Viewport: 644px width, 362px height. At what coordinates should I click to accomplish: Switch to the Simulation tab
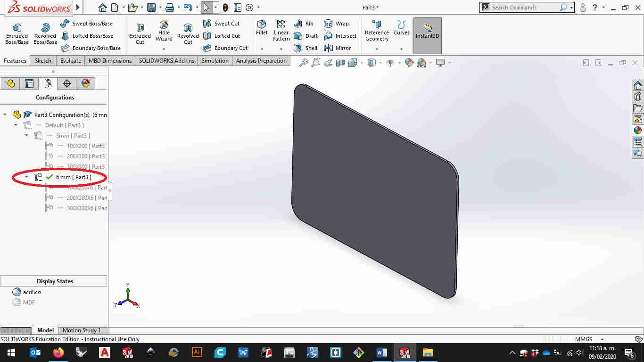(215, 61)
